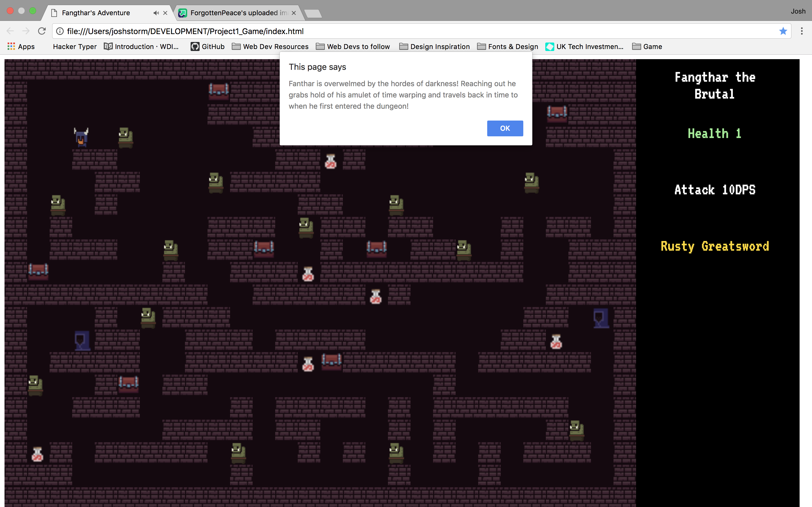Click the page info icon beside URL
Image resolution: width=812 pixels, height=507 pixels.
(x=60, y=31)
